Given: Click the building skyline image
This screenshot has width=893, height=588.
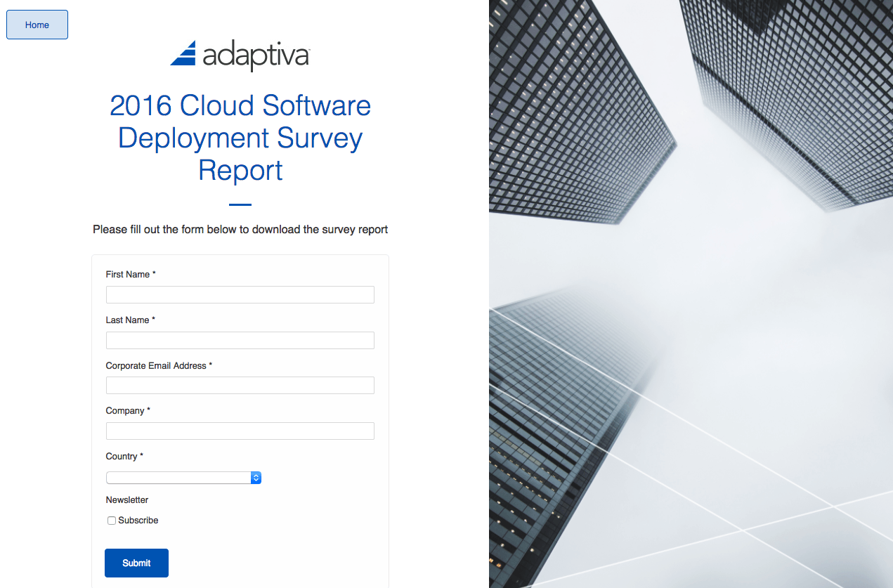Looking at the screenshot, I should pyautogui.click(x=691, y=294).
